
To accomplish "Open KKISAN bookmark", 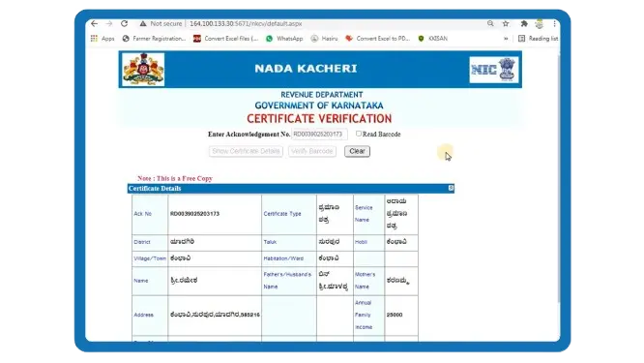I will click(432, 38).
